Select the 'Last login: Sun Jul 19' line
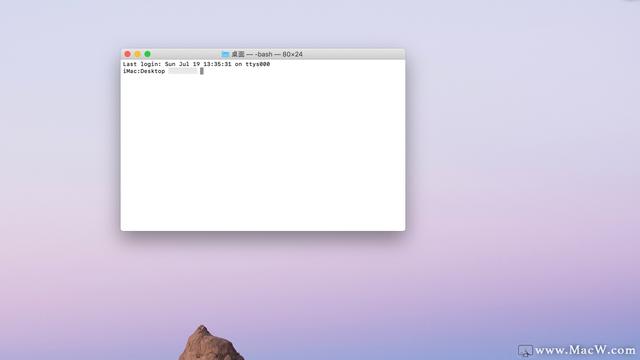The width and height of the screenshot is (640, 360). click(x=196, y=64)
